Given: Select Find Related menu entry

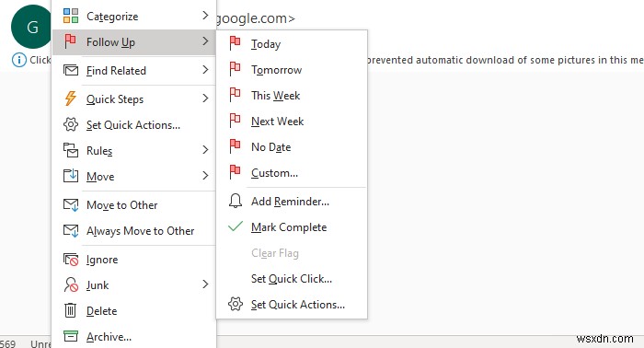Looking at the screenshot, I should coord(134,70).
